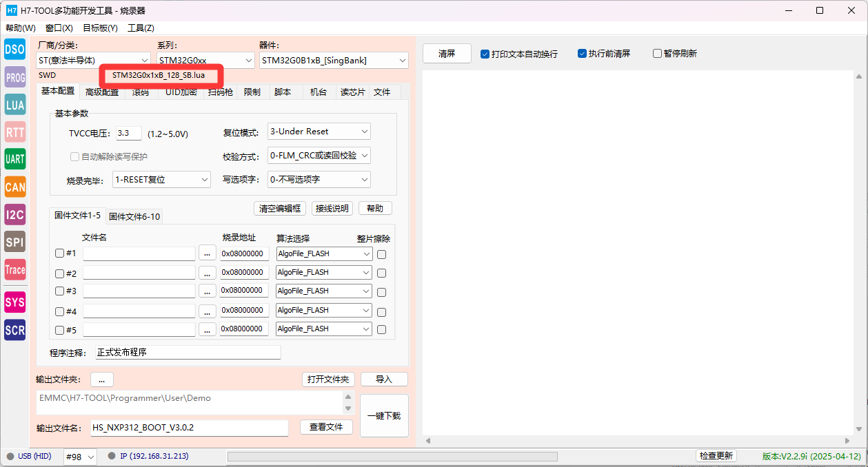Click the 一键下载 button
Screen dimensions: 868x467
point(384,416)
